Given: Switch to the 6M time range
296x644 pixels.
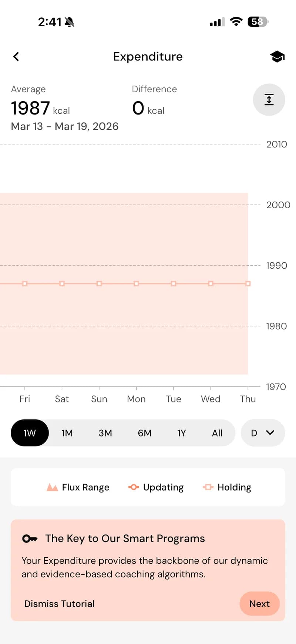Looking at the screenshot, I should point(145,433).
